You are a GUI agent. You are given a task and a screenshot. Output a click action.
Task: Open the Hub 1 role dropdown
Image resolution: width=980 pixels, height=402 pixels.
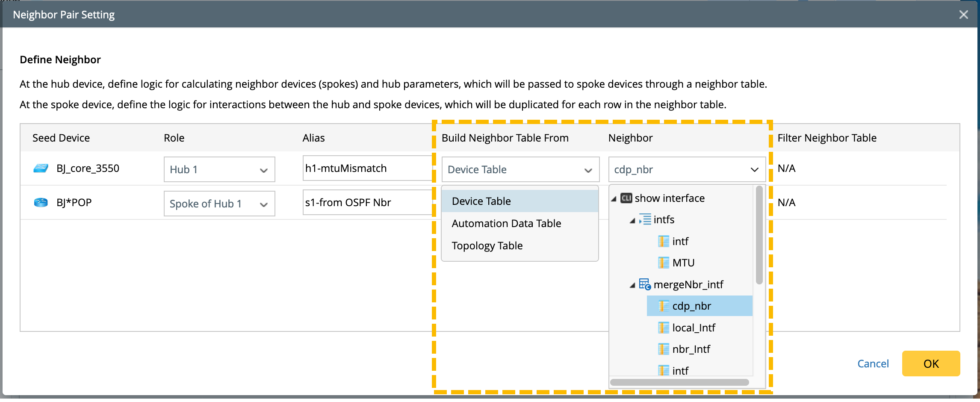[219, 170]
